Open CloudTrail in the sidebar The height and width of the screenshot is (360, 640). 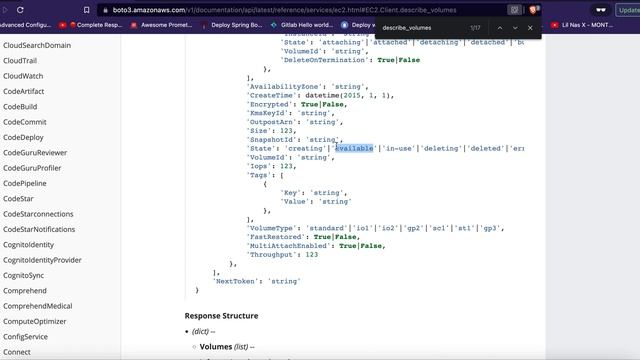pyautogui.click(x=20, y=60)
